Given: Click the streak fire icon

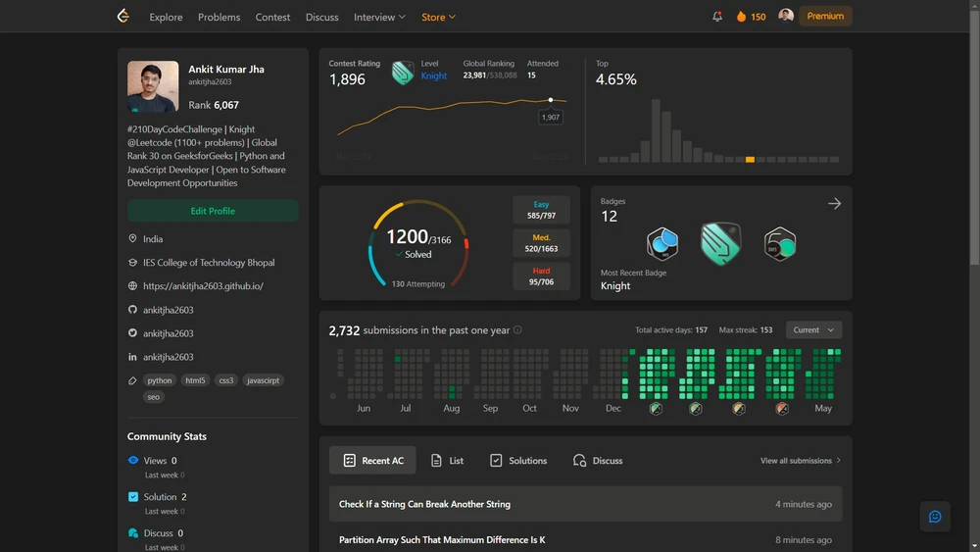Looking at the screenshot, I should pos(741,17).
